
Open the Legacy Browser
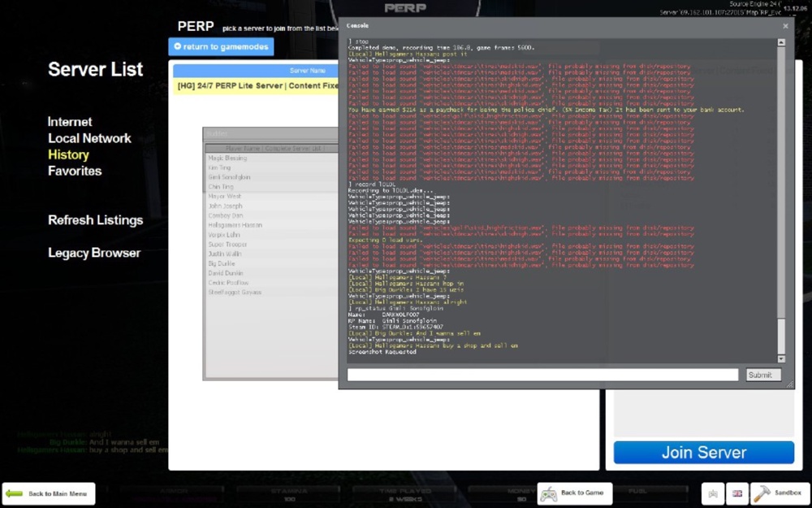94,253
